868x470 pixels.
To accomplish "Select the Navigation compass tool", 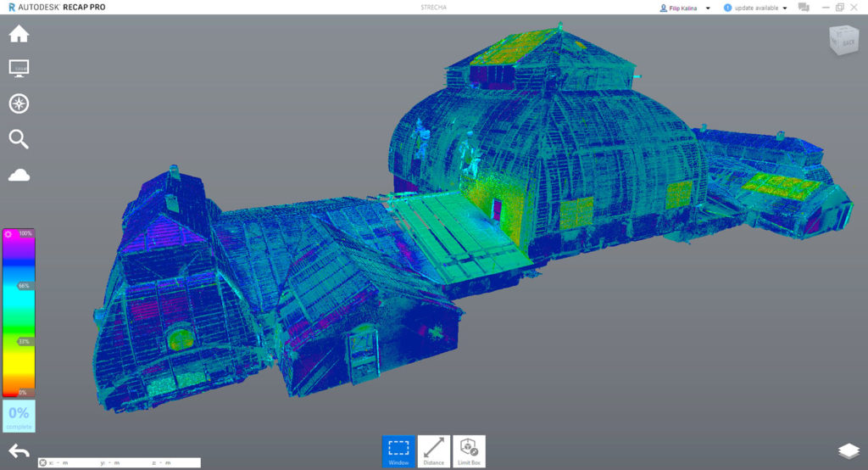I will pos(19,104).
